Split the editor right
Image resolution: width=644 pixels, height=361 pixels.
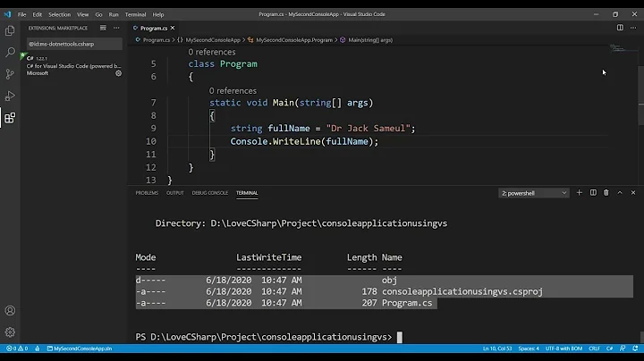tap(620, 28)
